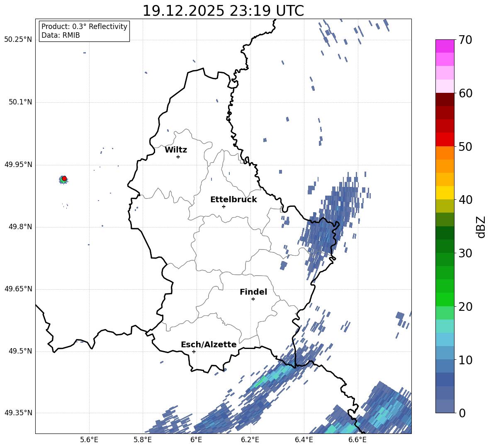Click the latitude label 49.95°N
This screenshot has width=491, height=448.
pyautogui.click(x=18, y=165)
